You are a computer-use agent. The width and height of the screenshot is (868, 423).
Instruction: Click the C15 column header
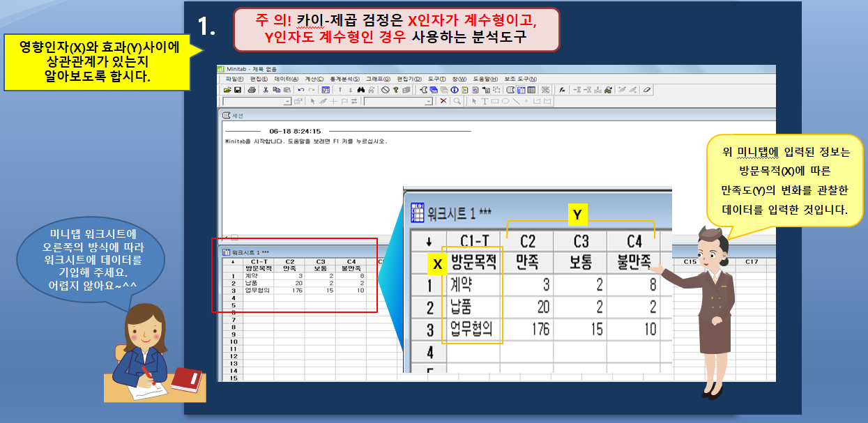(x=690, y=262)
